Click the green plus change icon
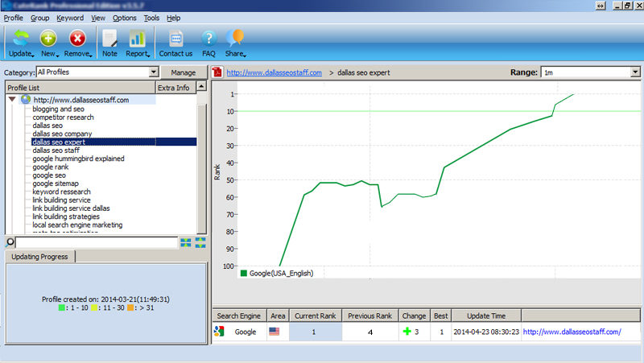Viewport: 644px width, 363px height. point(407,332)
